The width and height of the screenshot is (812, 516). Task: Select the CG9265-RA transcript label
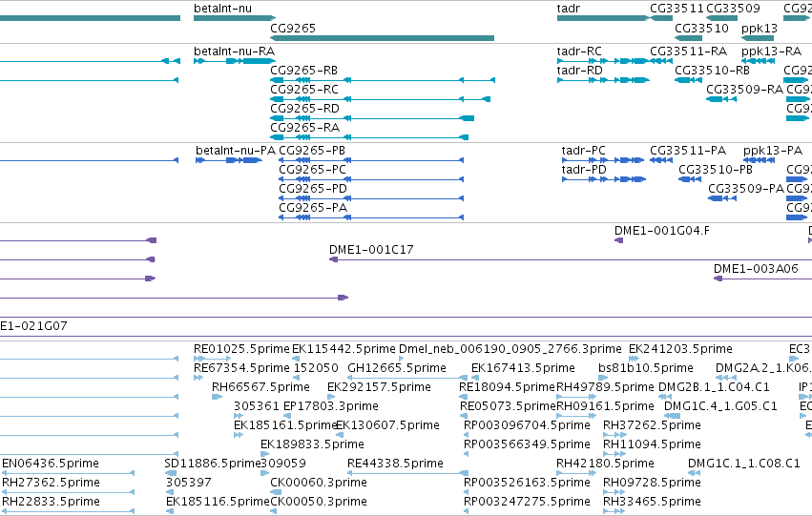pos(304,128)
